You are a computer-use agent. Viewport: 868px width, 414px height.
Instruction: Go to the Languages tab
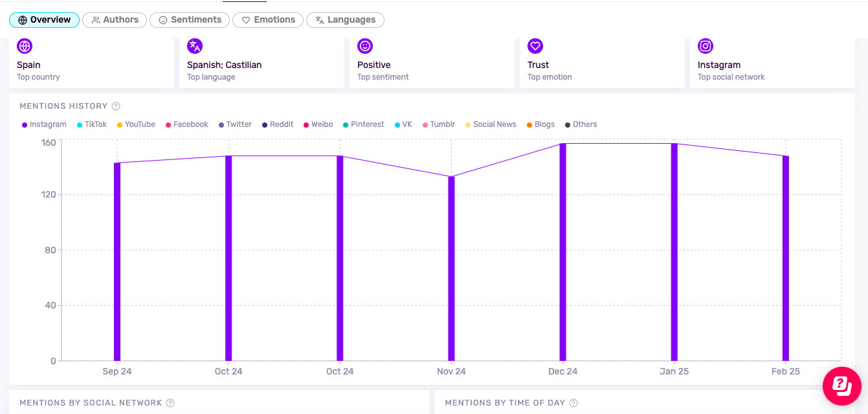345,20
